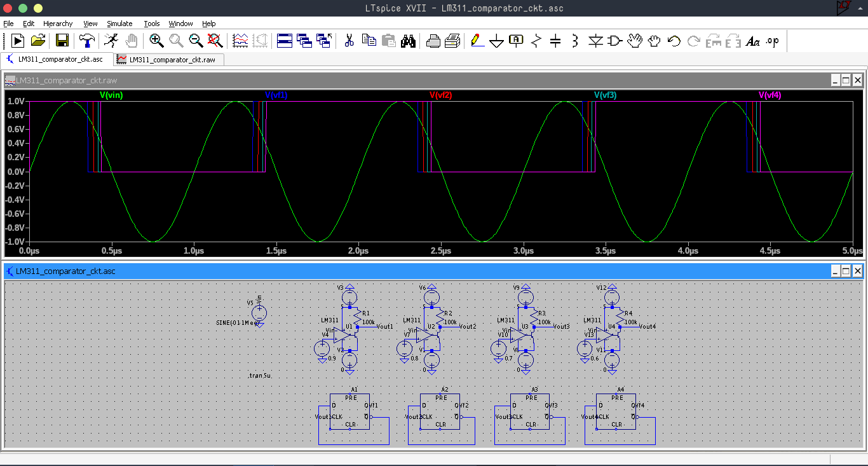Click the LTspice logo in title bar
Viewport: 868px width, 466px height.
844,8
